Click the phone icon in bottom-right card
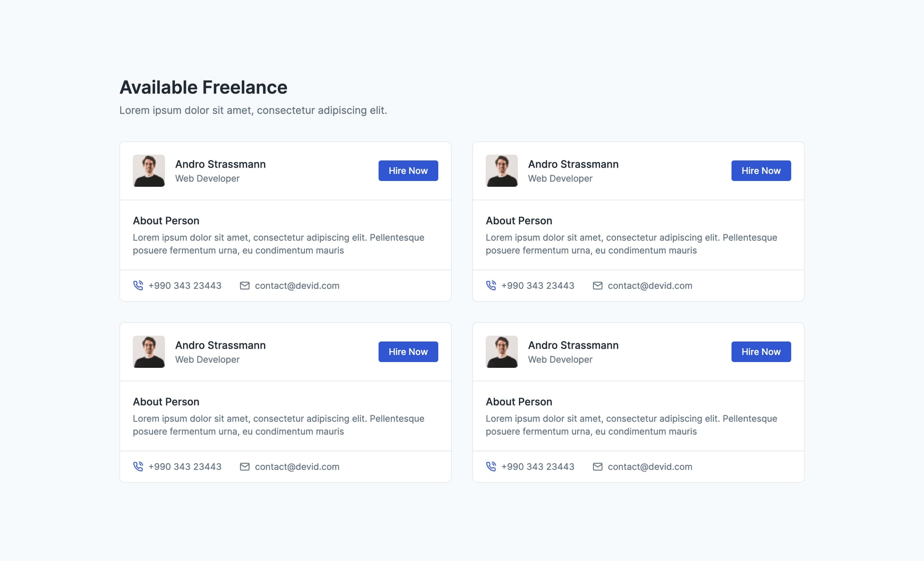 tap(491, 467)
